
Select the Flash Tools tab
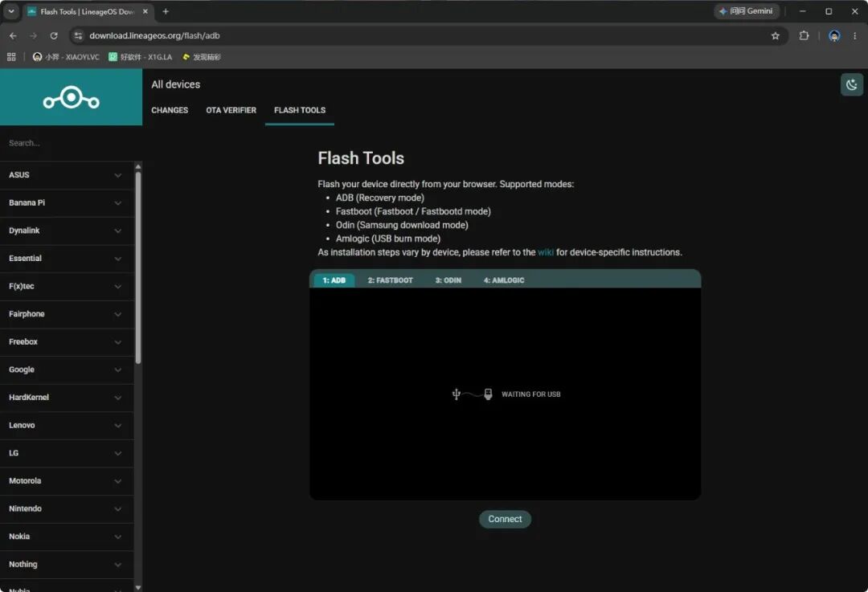click(x=300, y=110)
